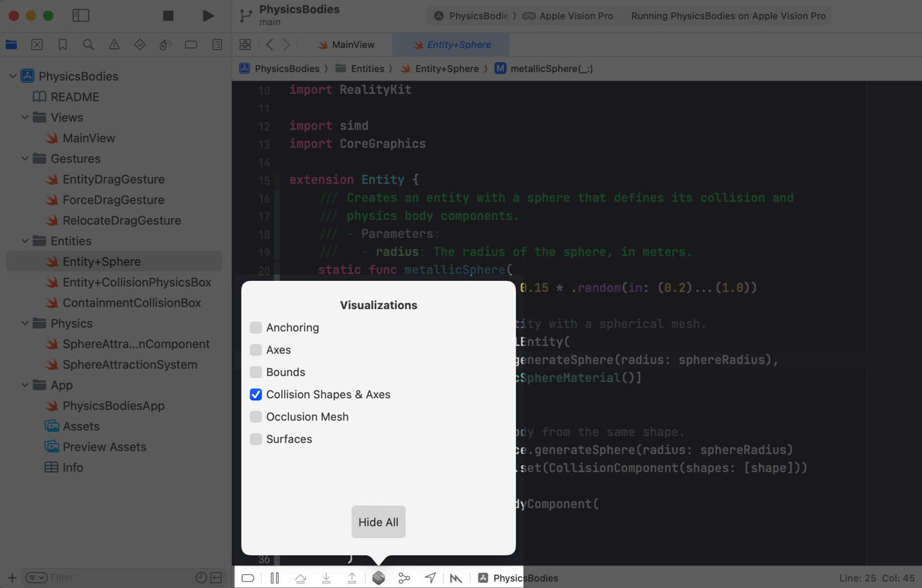Add a new file with plus button

pyautogui.click(x=12, y=577)
